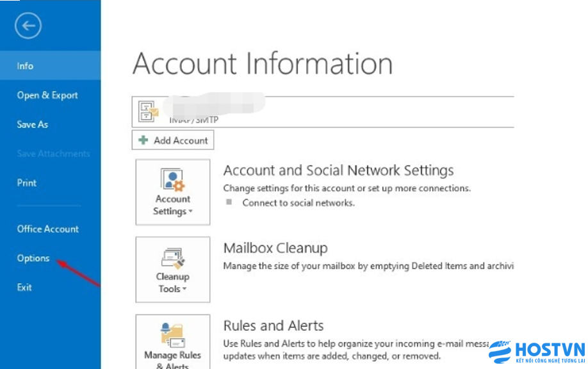This screenshot has width=588, height=369.
Task: Open the IMAP/SMTP account selector dropdown
Action: coord(323,112)
